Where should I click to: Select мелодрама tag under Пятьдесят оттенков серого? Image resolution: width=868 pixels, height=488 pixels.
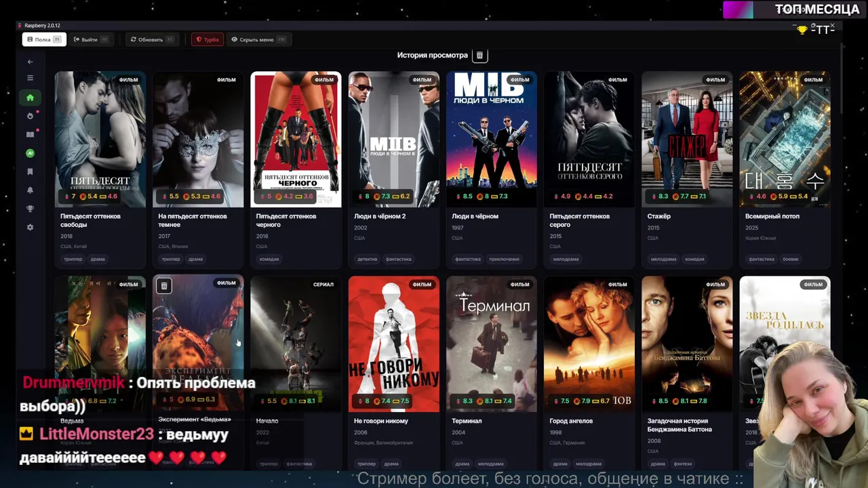click(566, 259)
